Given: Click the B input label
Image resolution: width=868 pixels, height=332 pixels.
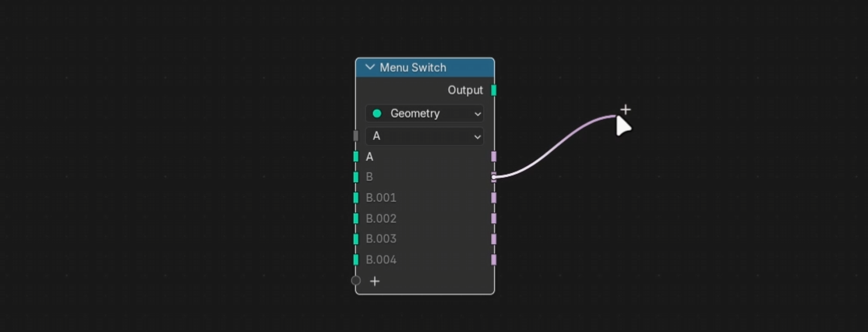Looking at the screenshot, I should 369,177.
